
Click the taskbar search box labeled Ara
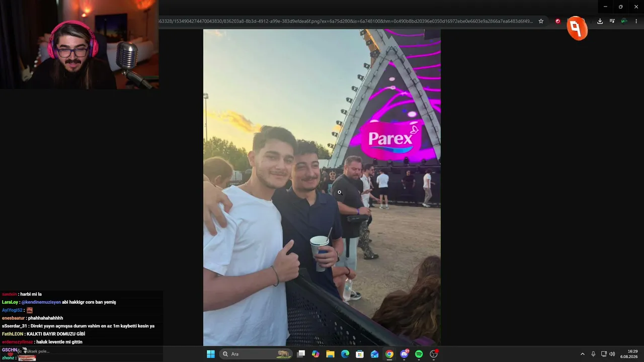point(256,354)
